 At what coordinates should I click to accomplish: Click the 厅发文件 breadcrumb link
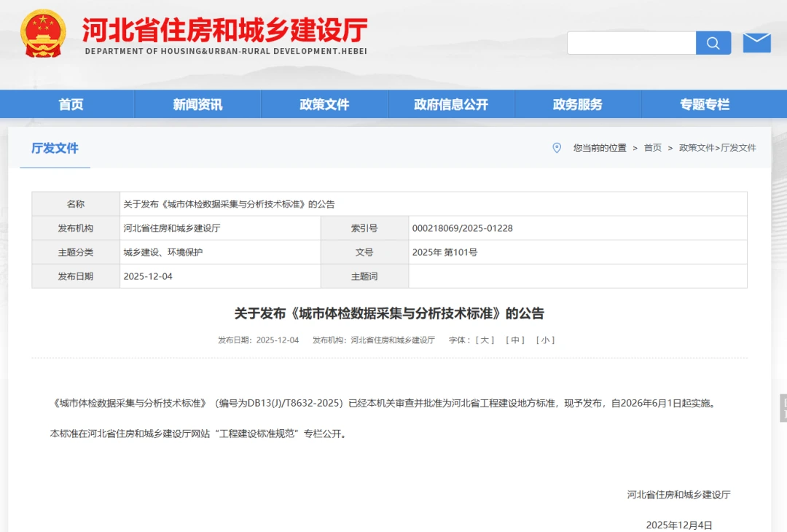pyautogui.click(x=738, y=147)
